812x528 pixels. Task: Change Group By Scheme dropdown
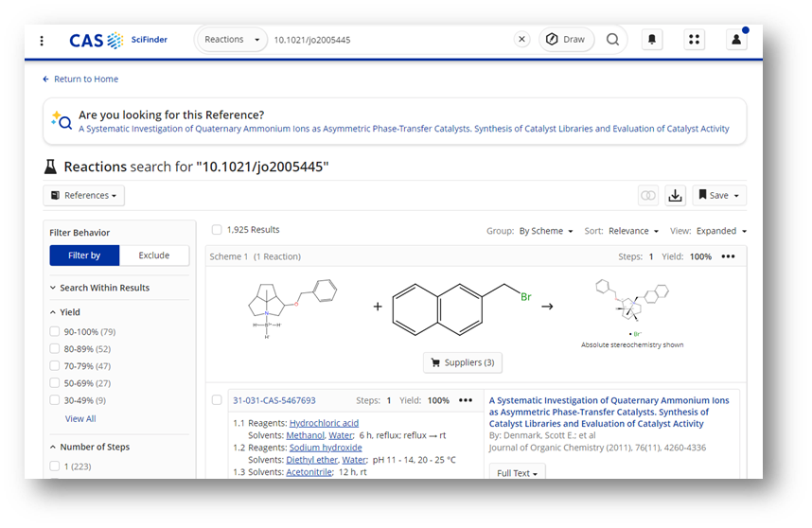click(546, 231)
